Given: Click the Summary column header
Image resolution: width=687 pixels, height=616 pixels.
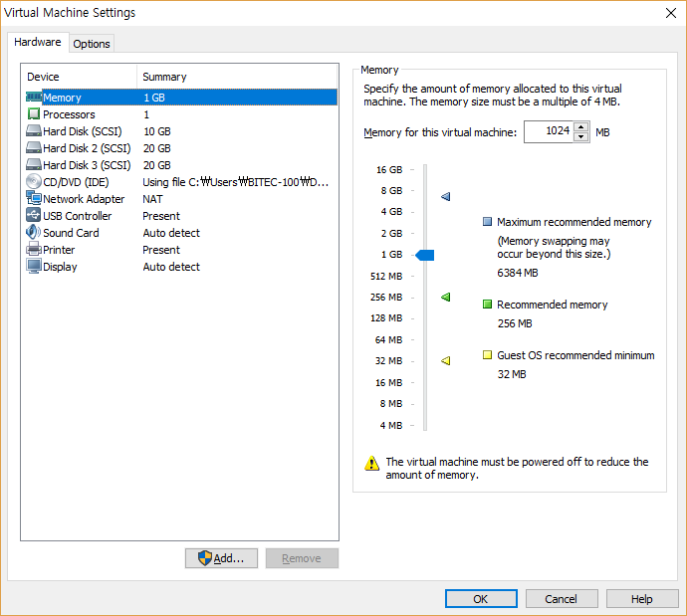Looking at the screenshot, I should 237,77.
